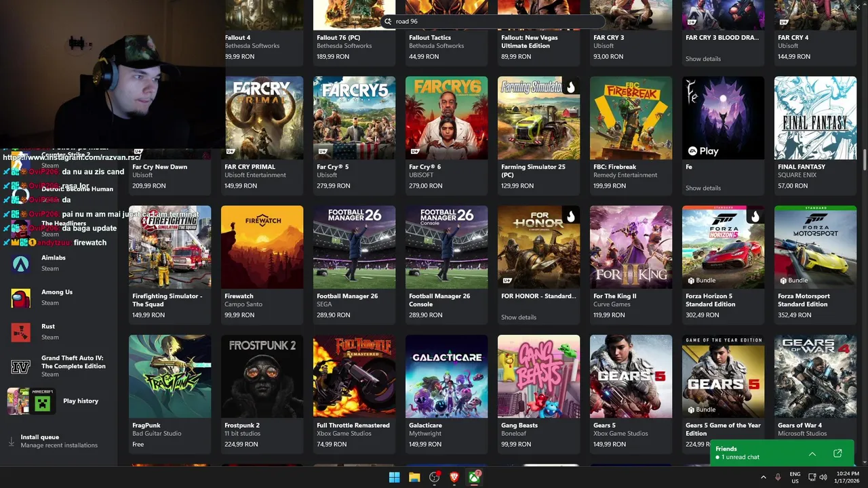Click the Xbox app taskbar icon
The image size is (868, 488).
[475, 477]
